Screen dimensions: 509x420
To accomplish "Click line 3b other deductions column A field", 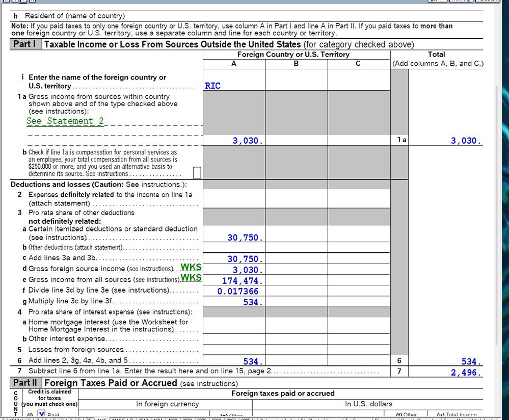I will [233, 247].
